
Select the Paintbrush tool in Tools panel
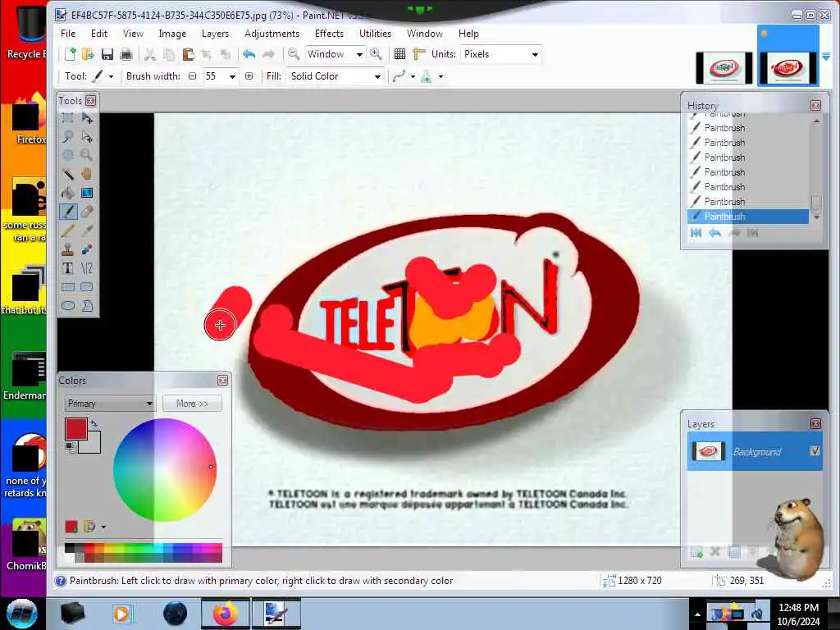tap(68, 212)
